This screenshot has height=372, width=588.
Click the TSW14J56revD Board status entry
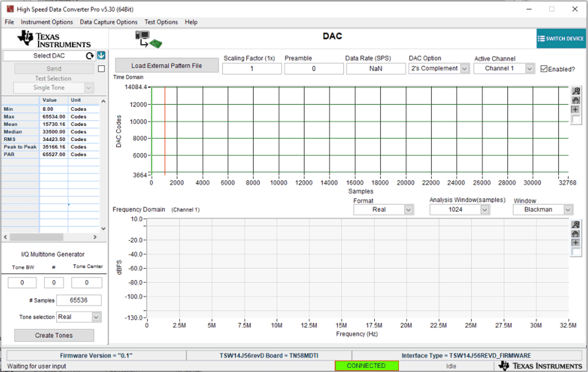coord(269,356)
